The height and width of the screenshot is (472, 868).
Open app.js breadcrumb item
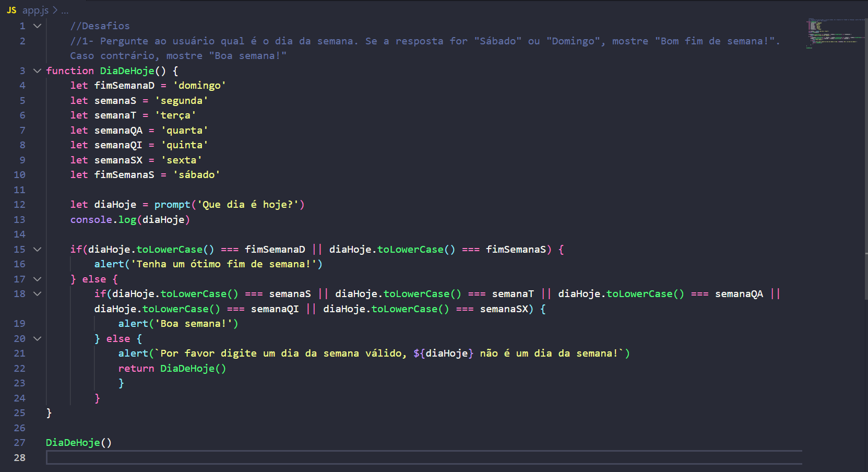click(x=35, y=10)
